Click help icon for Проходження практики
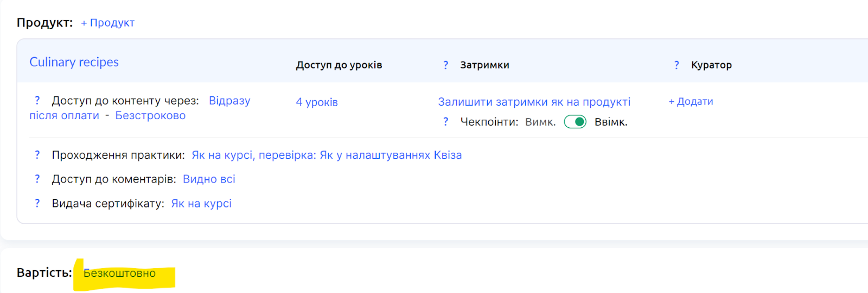This screenshot has width=868, height=293. point(37,155)
